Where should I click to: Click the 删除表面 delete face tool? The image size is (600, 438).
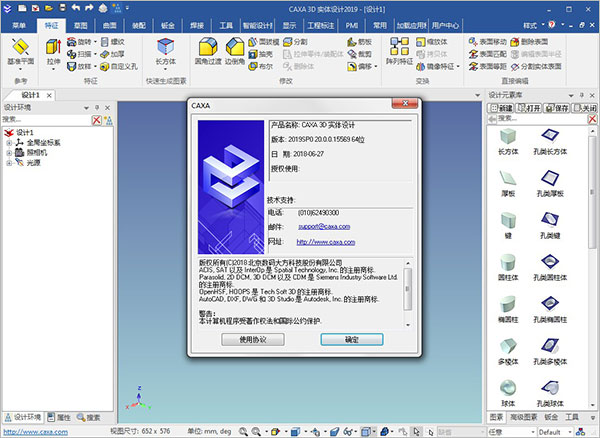(529, 42)
